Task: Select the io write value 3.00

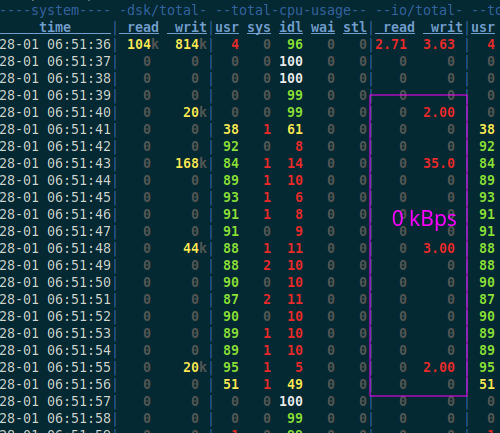Action: coord(439,248)
